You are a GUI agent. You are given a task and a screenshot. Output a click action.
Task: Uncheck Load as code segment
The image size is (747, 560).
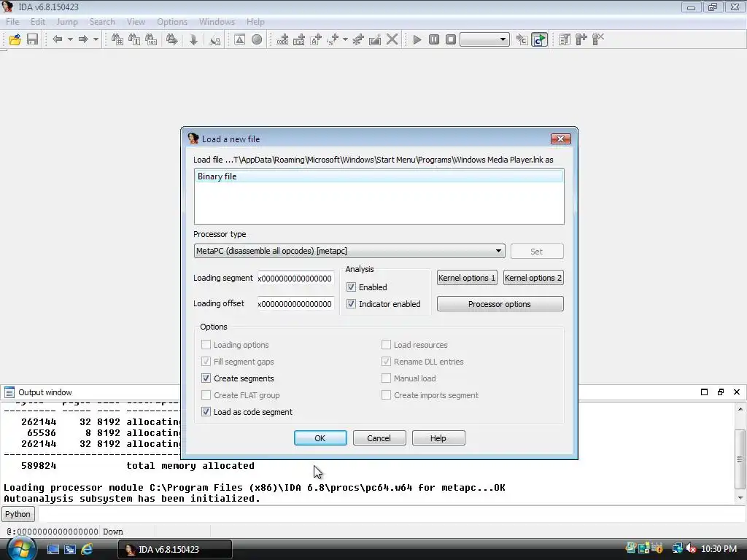pos(206,412)
